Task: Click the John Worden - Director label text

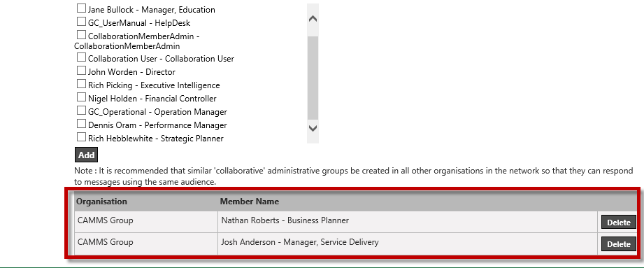Action: (x=132, y=72)
